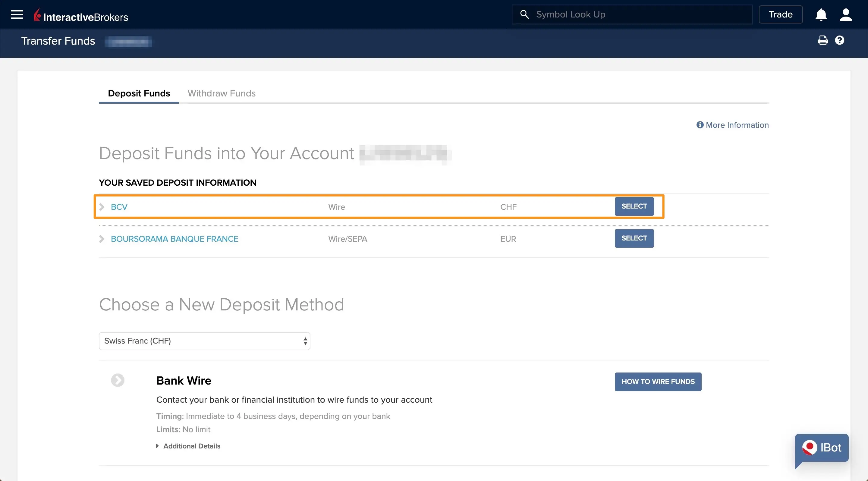This screenshot has width=868, height=481.
Task: Open the user profile icon
Action: (x=846, y=14)
